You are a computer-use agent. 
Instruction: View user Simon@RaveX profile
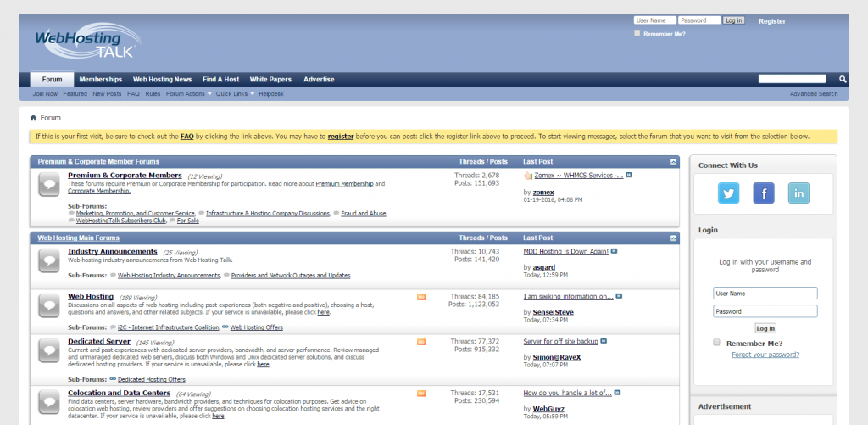click(556, 357)
